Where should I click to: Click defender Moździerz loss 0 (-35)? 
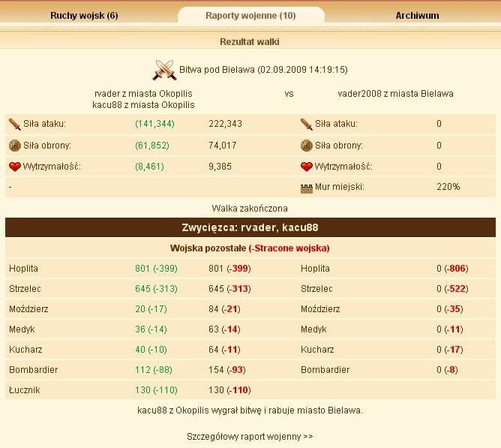(x=450, y=309)
